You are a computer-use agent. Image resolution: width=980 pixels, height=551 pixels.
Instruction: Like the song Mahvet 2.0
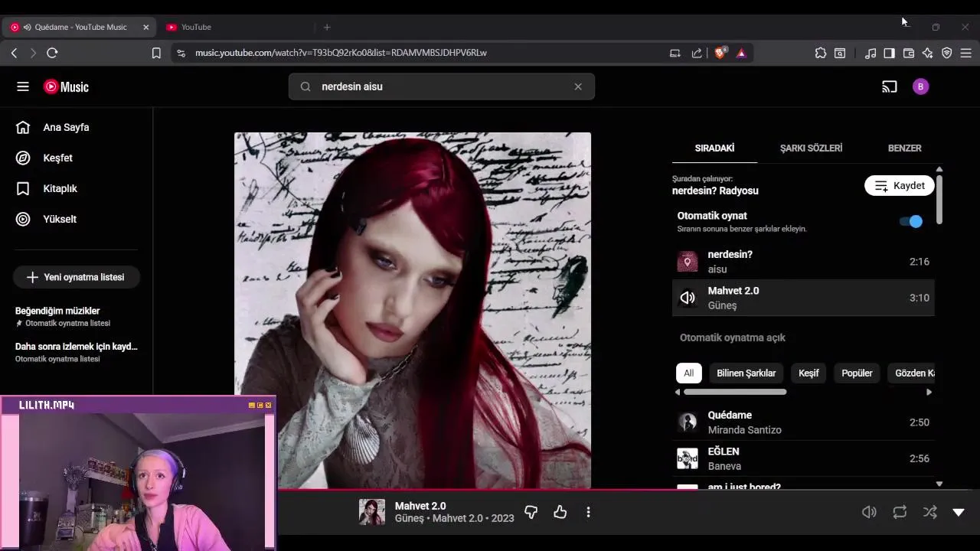(x=560, y=512)
